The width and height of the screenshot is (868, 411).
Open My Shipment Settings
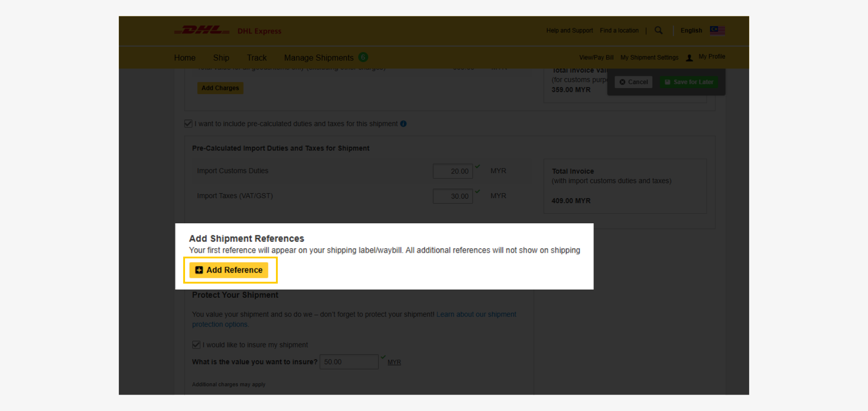point(649,58)
